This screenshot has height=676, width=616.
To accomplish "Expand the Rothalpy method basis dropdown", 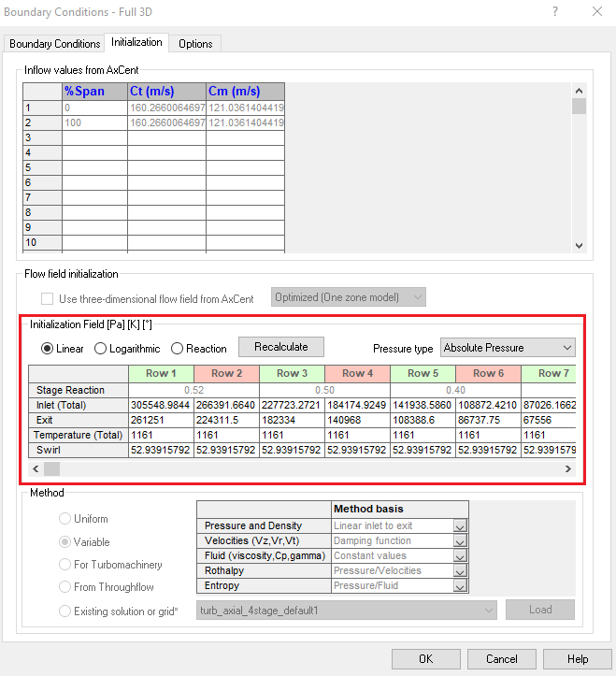I will tap(461, 571).
